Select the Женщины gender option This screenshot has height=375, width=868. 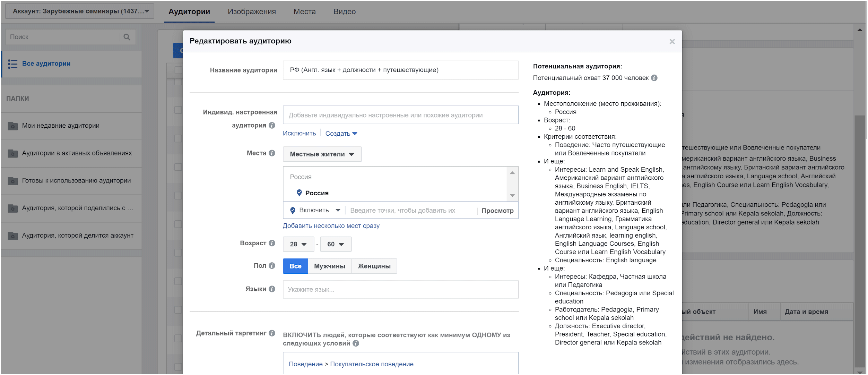coord(374,266)
